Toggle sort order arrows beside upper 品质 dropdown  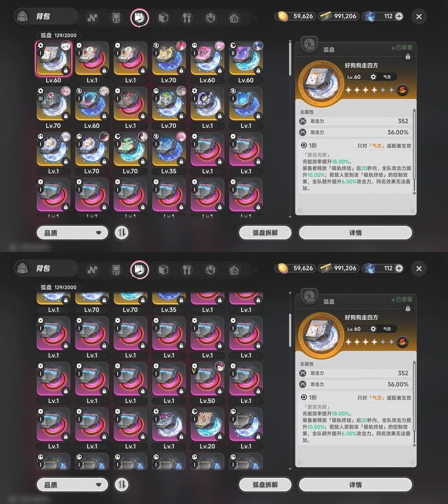click(122, 233)
